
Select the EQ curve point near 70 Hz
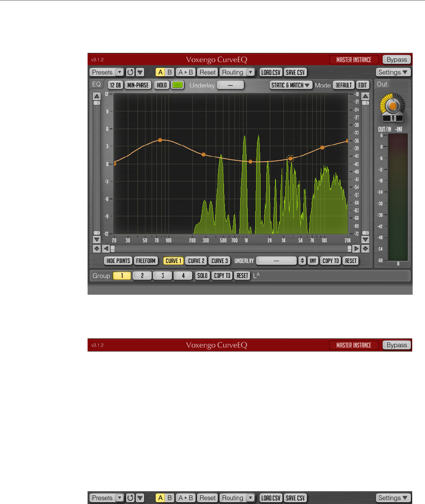[x=160, y=140]
